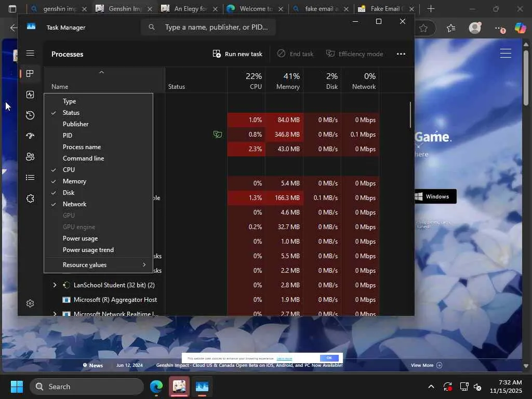Viewport: 532px width, 399px height.
Task: Open Task Manager settings gear
Action: coord(30,303)
